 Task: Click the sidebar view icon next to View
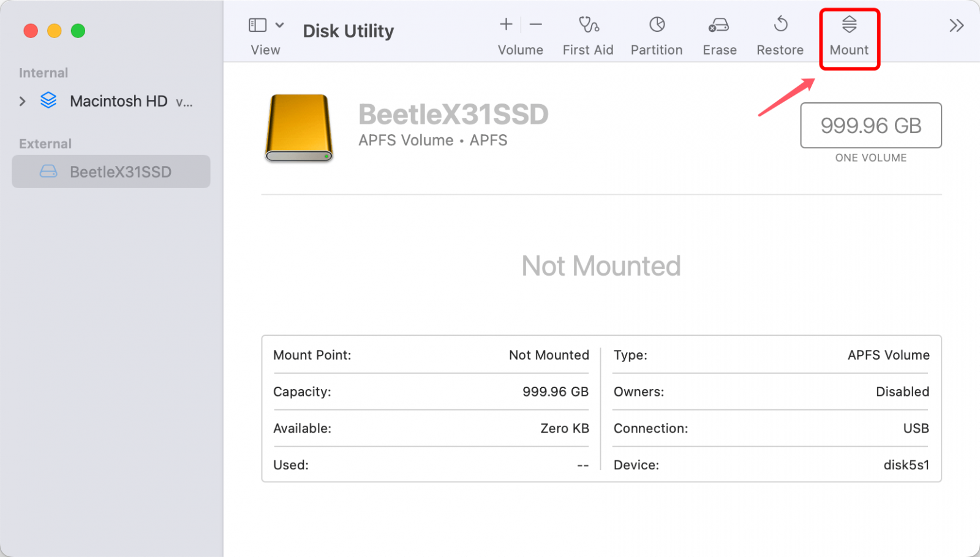point(257,25)
